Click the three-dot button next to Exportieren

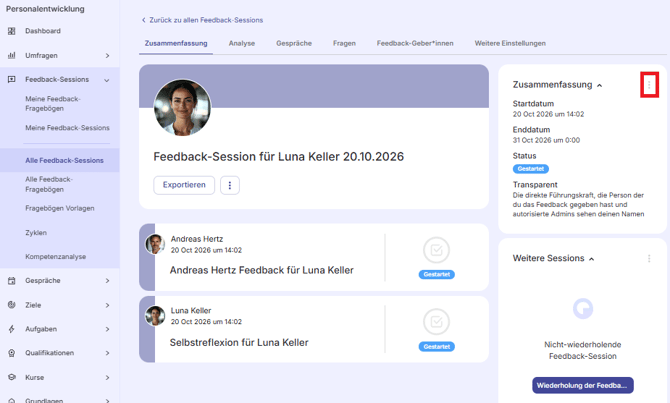230,185
